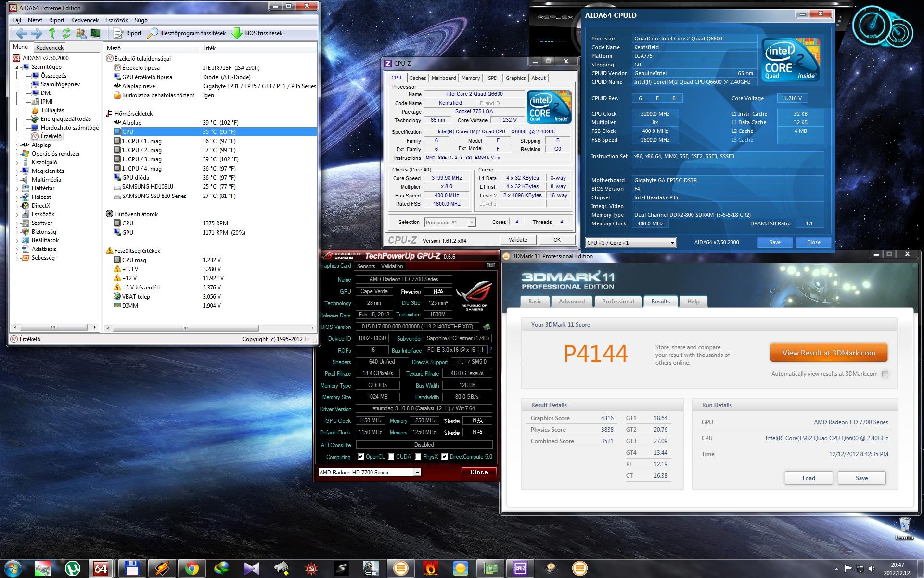Image resolution: width=924 pixels, height=578 pixels.
Task: Open the Lomtár recycle bin on desktop
Action: (x=904, y=528)
